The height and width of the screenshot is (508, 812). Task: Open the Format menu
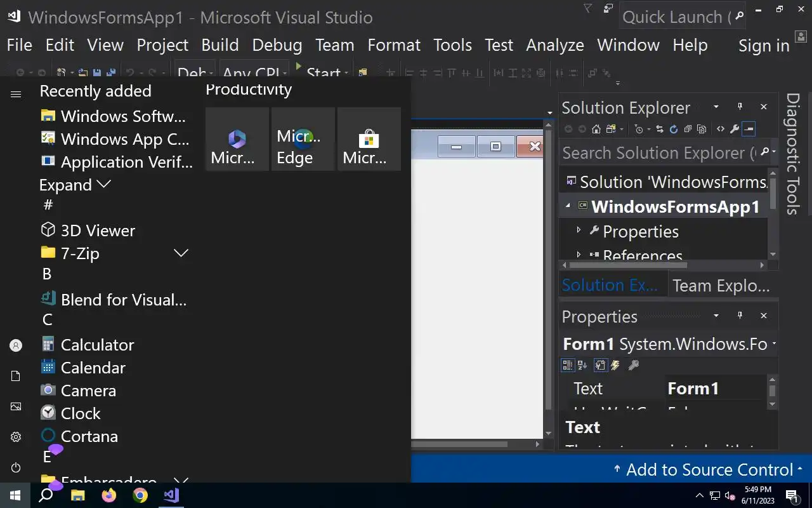coord(394,45)
